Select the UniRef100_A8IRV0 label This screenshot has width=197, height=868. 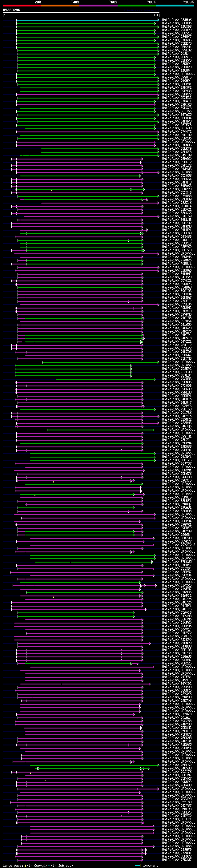pyautogui.click(x=176, y=494)
